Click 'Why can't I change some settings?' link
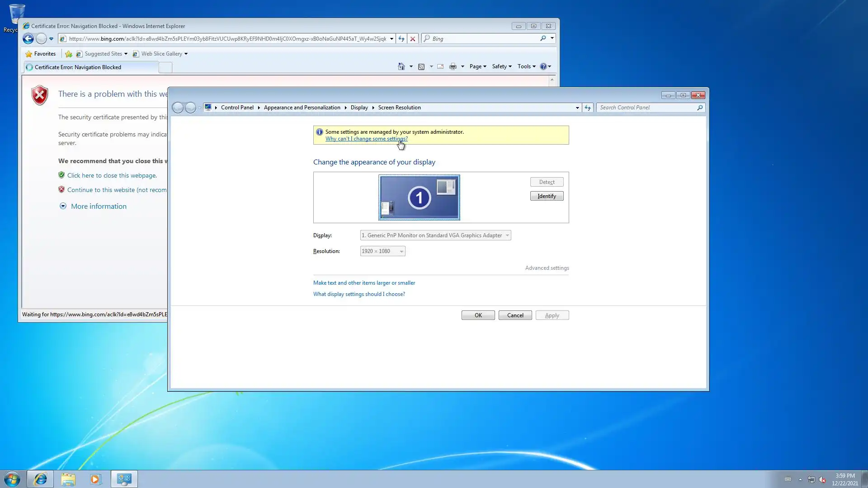The height and width of the screenshot is (488, 868). coord(366,139)
